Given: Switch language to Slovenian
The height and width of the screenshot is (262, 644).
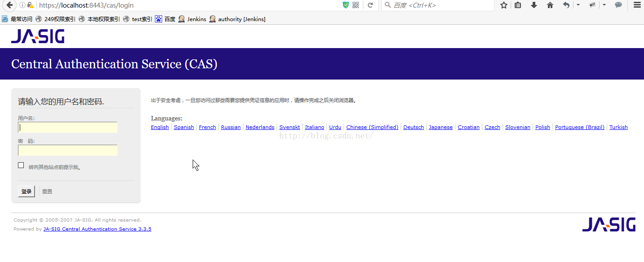Looking at the screenshot, I should (x=518, y=127).
